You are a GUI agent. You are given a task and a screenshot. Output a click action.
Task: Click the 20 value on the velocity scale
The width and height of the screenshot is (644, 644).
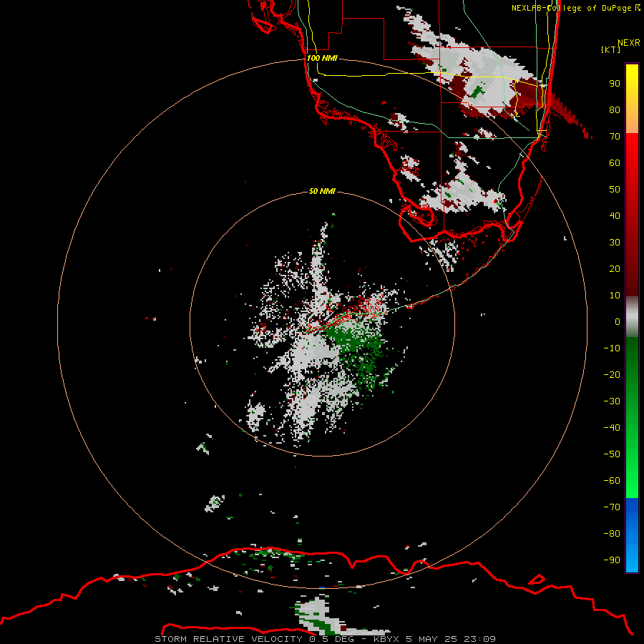[615, 269]
